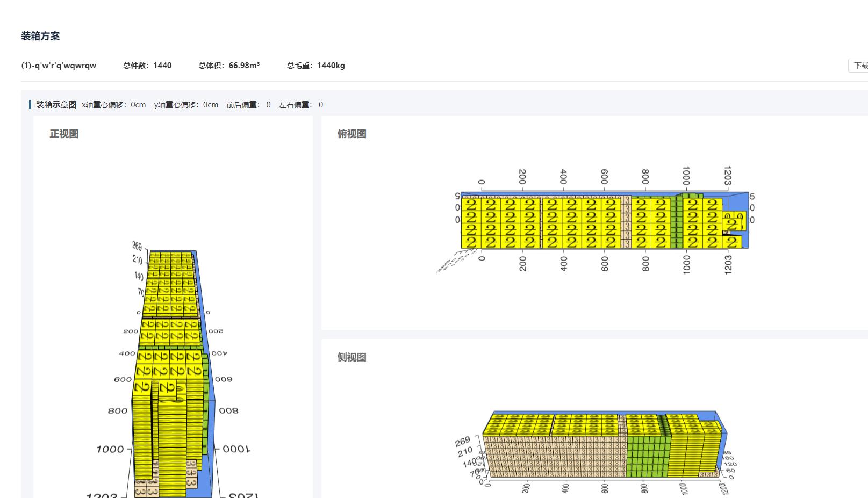Click the 总体积 66.98m³ value
Screen dimensions: 868x498
pyautogui.click(x=228, y=65)
